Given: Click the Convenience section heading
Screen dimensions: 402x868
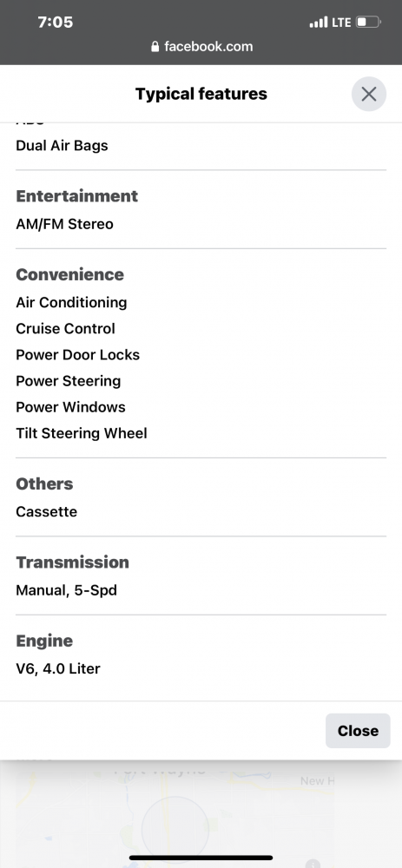Looking at the screenshot, I should coord(69,274).
